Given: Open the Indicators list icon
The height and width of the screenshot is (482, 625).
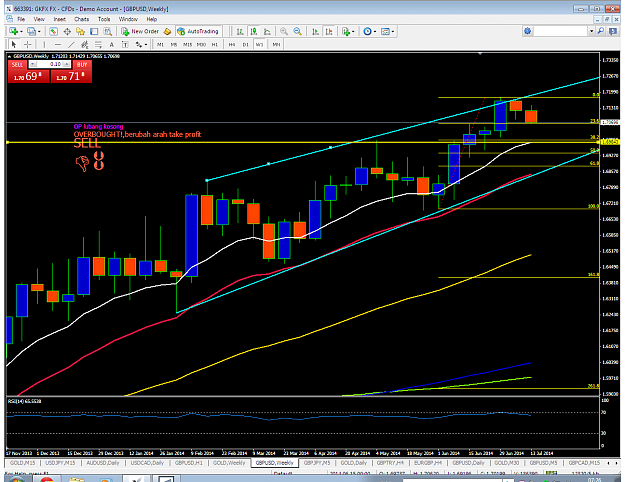Looking at the screenshot, I should 346,31.
